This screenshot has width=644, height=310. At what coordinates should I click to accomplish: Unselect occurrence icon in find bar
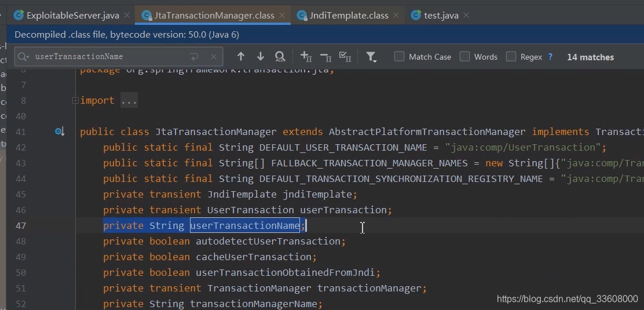(325, 57)
